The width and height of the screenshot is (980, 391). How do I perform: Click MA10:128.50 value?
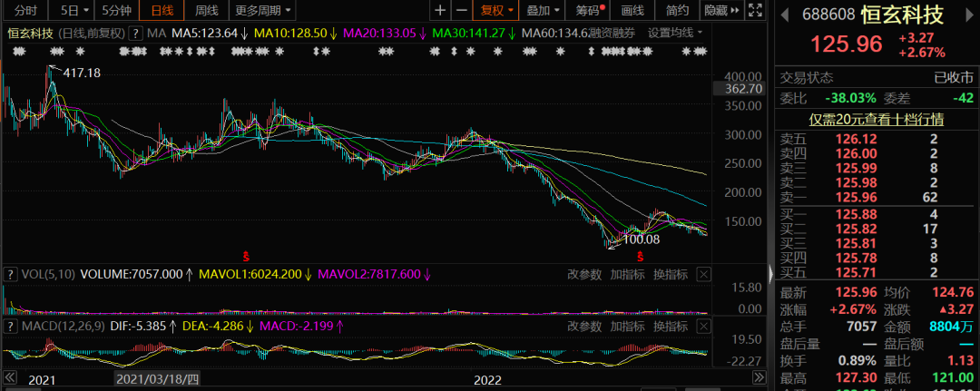click(x=290, y=33)
